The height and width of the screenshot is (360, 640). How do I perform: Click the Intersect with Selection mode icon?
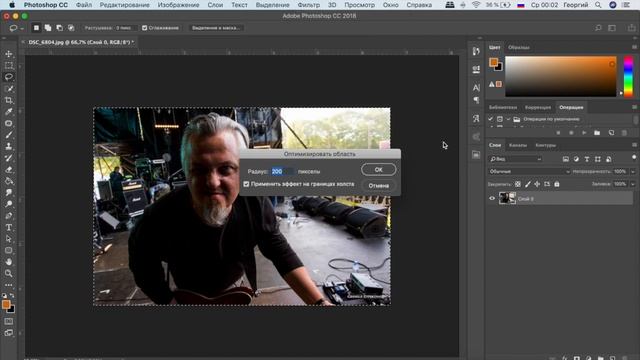(71, 28)
